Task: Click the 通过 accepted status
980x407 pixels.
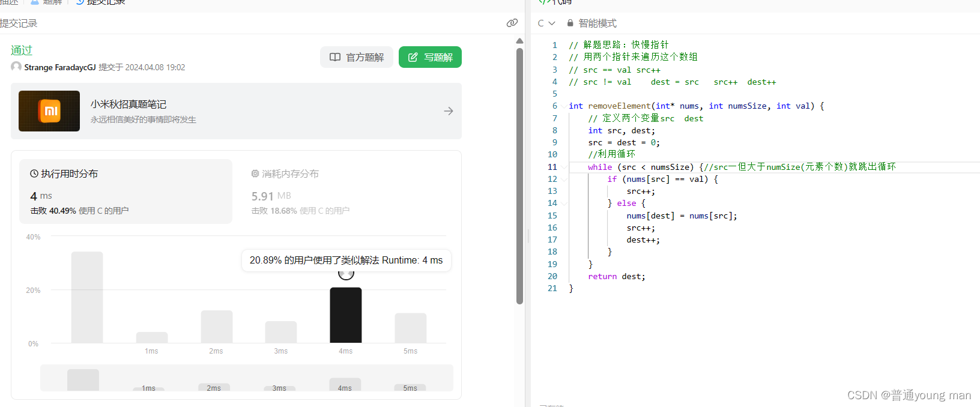Action: (22, 50)
